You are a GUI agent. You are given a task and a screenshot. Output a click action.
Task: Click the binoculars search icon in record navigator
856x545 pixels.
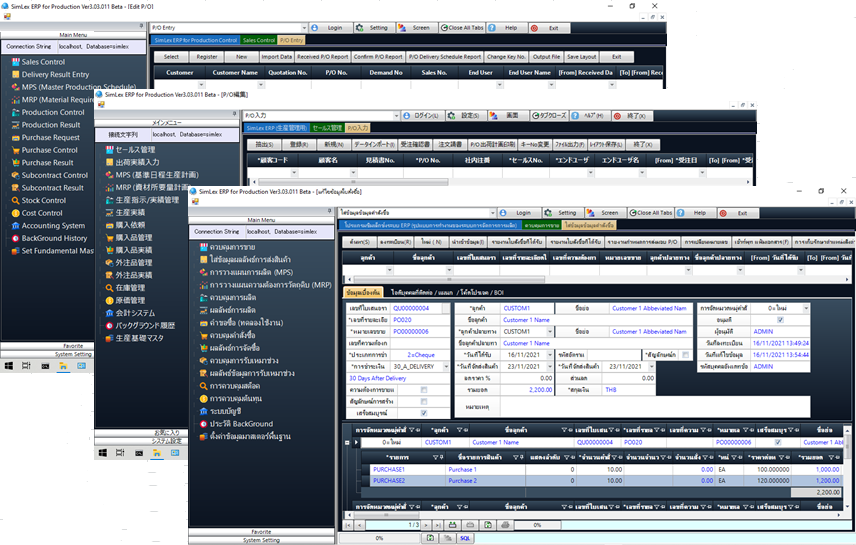click(453, 525)
